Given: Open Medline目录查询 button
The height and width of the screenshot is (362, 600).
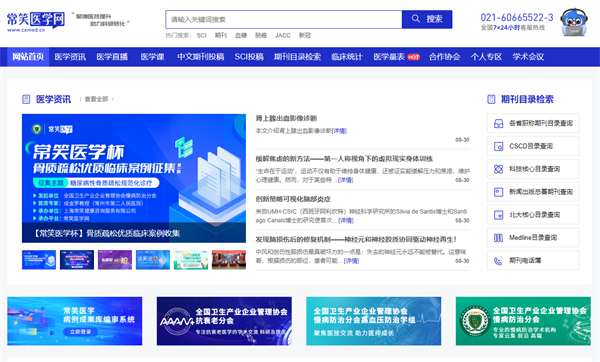Looking at the screenshot, I should 533,238.
